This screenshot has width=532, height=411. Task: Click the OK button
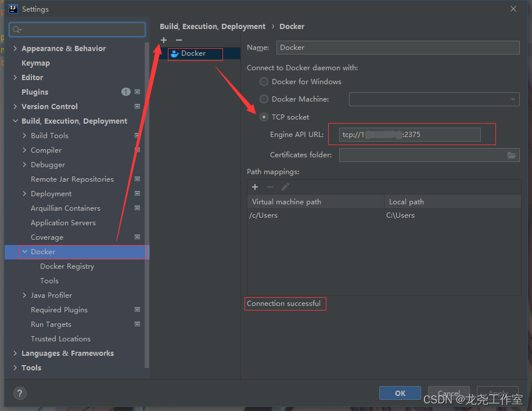click(x=400, y=393)
